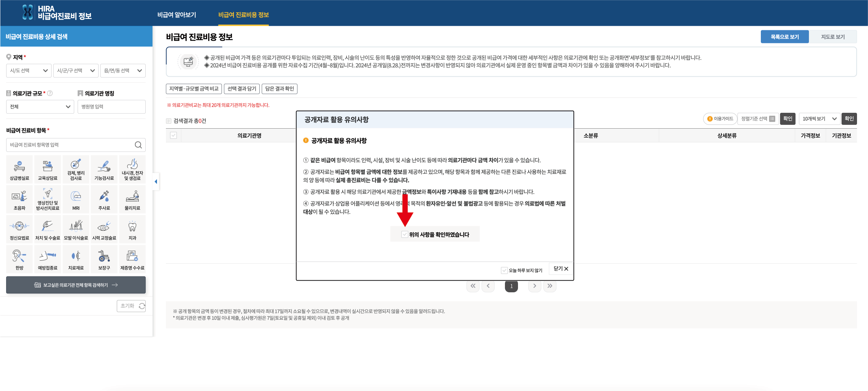Click the 초기화 reset button
The width and height of the screenshot is (868, 391).
tap(131, 306)
